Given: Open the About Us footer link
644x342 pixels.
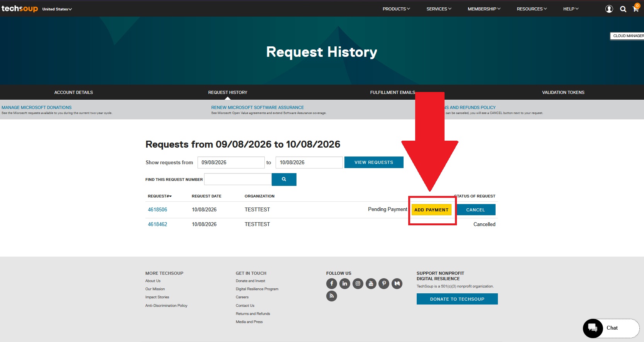Looking at the screenshot, I should tap(153, 281).
